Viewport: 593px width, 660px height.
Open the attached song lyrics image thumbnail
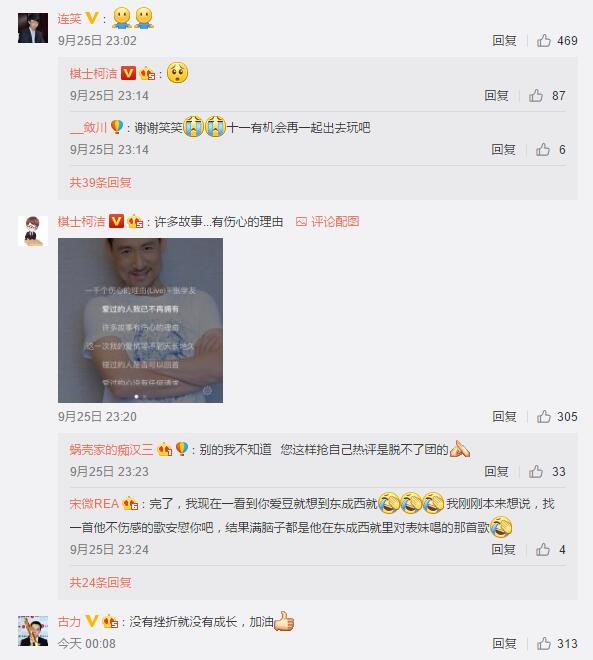[141, 320]
